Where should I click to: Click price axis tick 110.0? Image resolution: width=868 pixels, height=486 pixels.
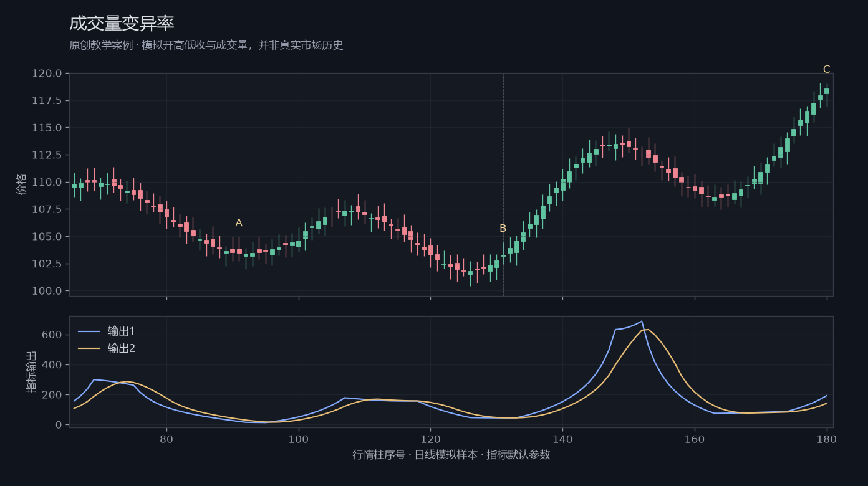pyautogui.click(x=47, y=183)
